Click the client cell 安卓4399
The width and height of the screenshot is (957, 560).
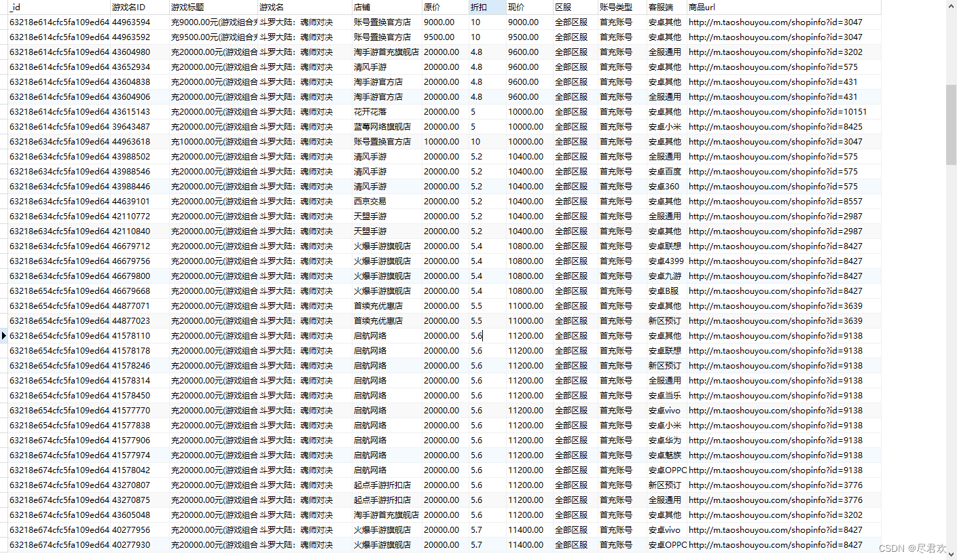(666, 261)
